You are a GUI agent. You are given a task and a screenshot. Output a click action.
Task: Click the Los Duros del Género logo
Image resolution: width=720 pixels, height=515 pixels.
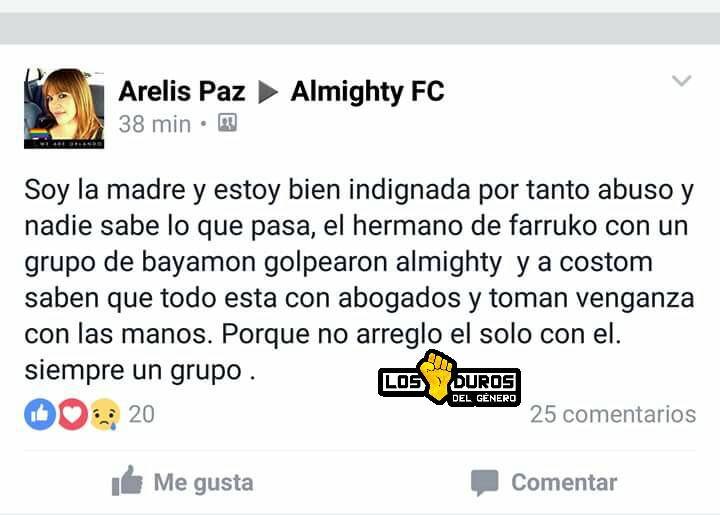pos(450,378)
